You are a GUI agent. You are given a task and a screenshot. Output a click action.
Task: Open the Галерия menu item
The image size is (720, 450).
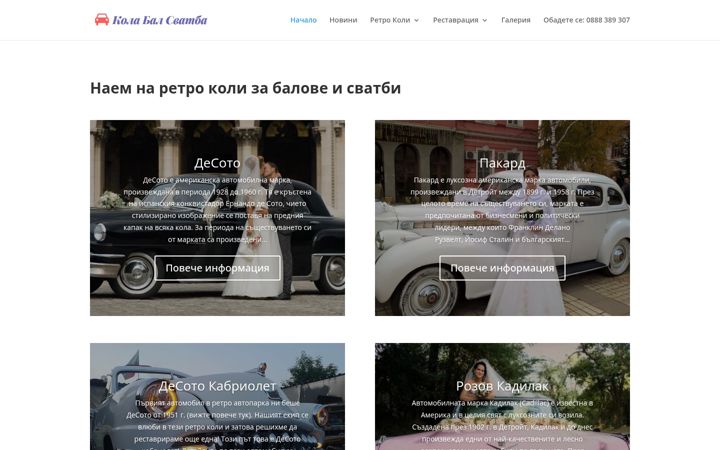pyautogui.click(x=516, y=20)
